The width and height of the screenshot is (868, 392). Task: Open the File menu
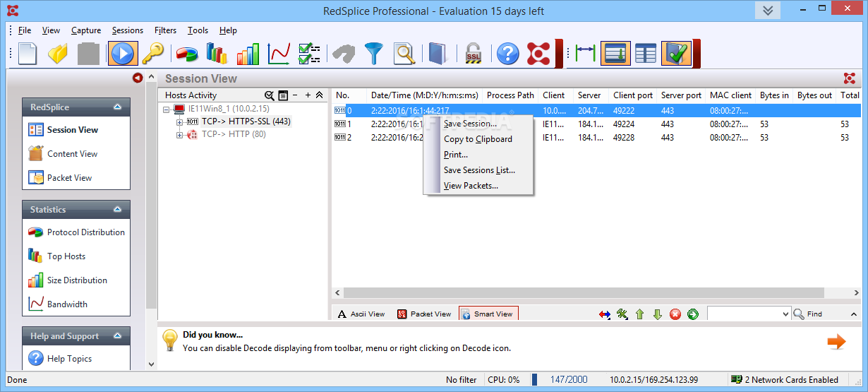(x=25, y=30)
